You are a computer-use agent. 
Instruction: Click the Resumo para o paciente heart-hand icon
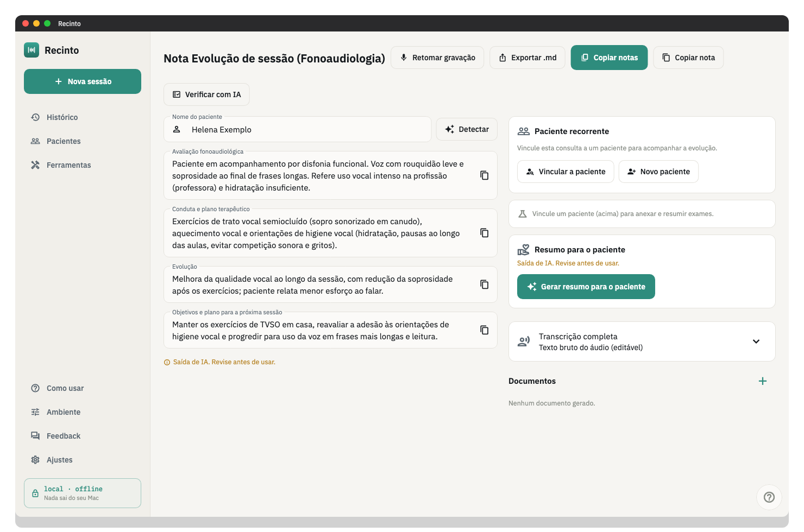[523, 250]
